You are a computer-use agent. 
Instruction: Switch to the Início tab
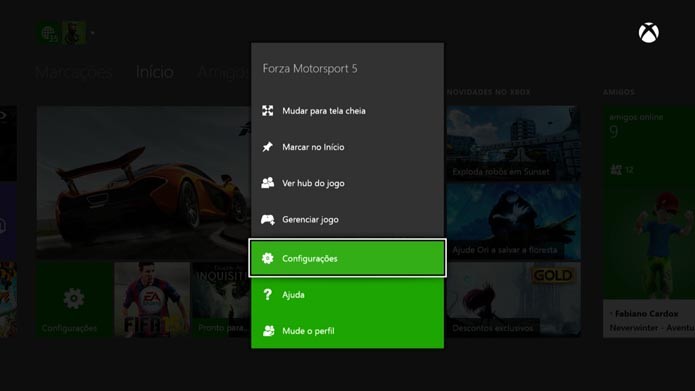[155, 72]
